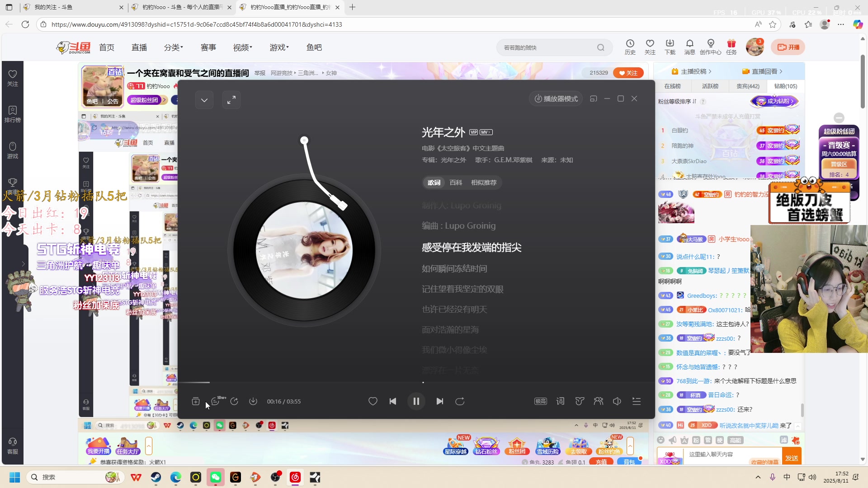
Task: Add song to playlist collection
Action: (196, 401)
